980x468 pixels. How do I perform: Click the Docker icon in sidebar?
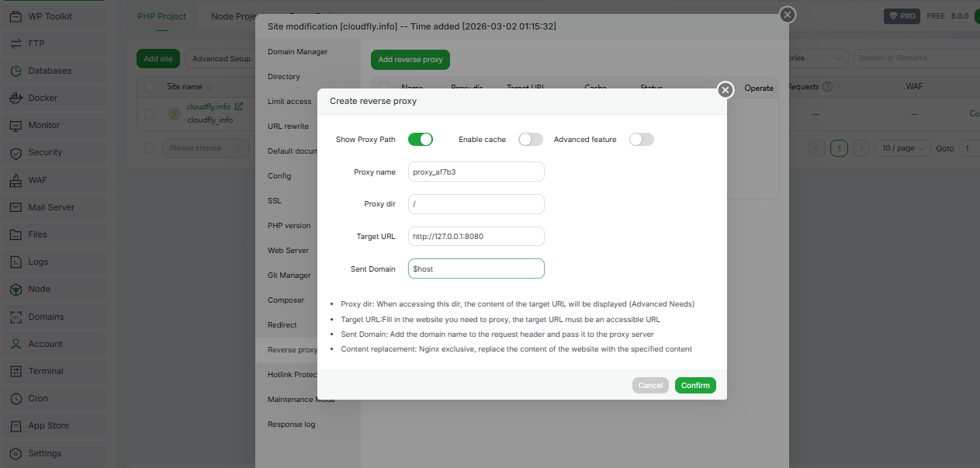click(x=16, y=98)
